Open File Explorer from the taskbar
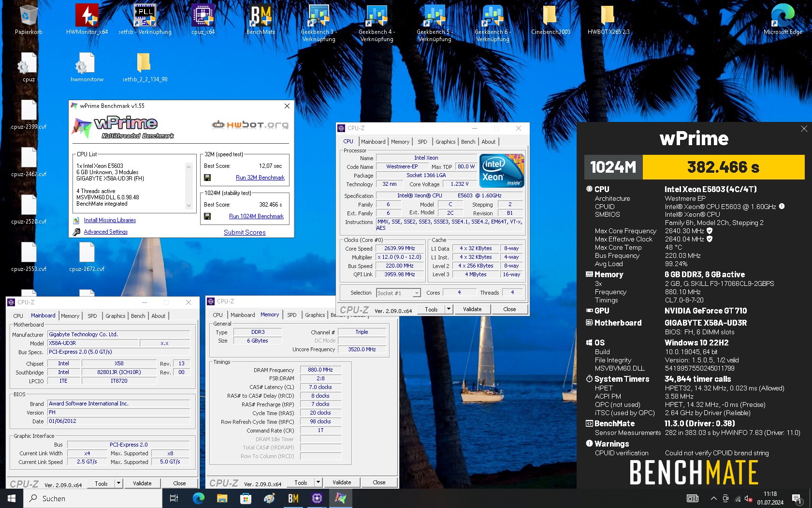The image size is (812, 508). click(222, 498)
